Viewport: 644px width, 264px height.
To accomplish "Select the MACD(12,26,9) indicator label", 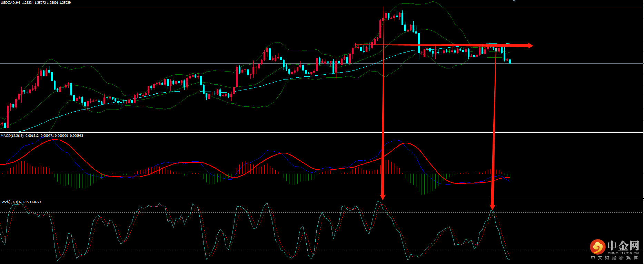I will [x=12, y=136].
